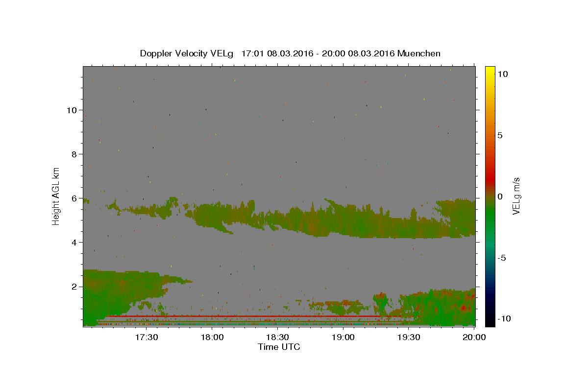The image size is (588, 392).
Task: Click the 20:00 time axis label
Action: tap(474, 337)
